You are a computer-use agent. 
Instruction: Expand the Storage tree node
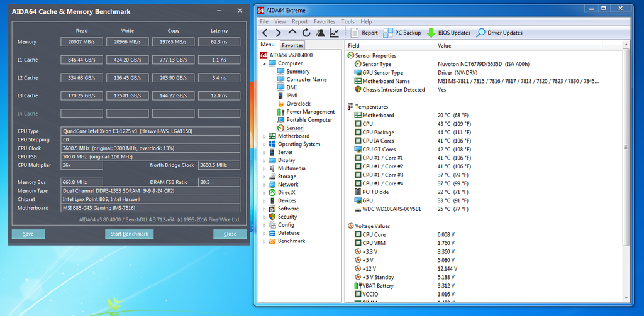264,177
